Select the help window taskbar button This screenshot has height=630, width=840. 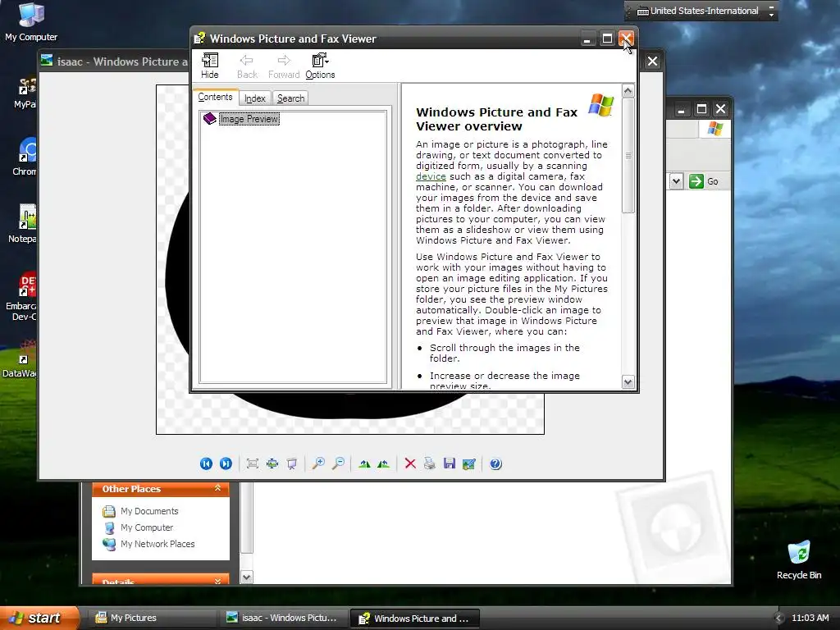click(x=414, y=619)
